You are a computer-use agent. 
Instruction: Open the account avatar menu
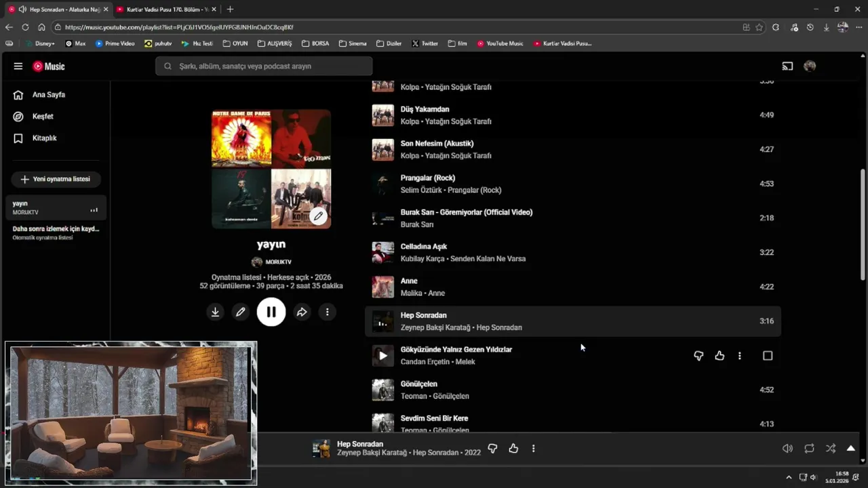(x=810, y=66)
